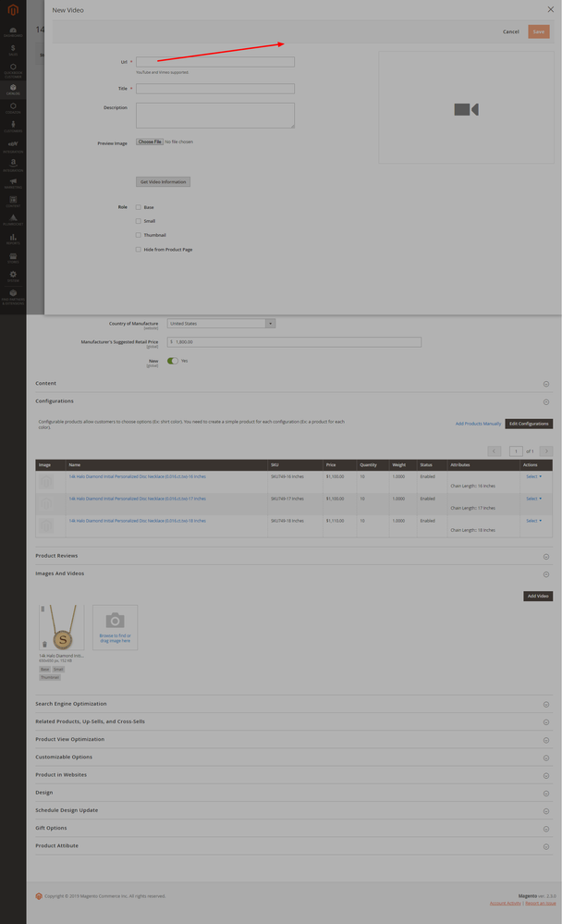Check the Small role checkbox
562x924 pixels.
click(139, 221)
